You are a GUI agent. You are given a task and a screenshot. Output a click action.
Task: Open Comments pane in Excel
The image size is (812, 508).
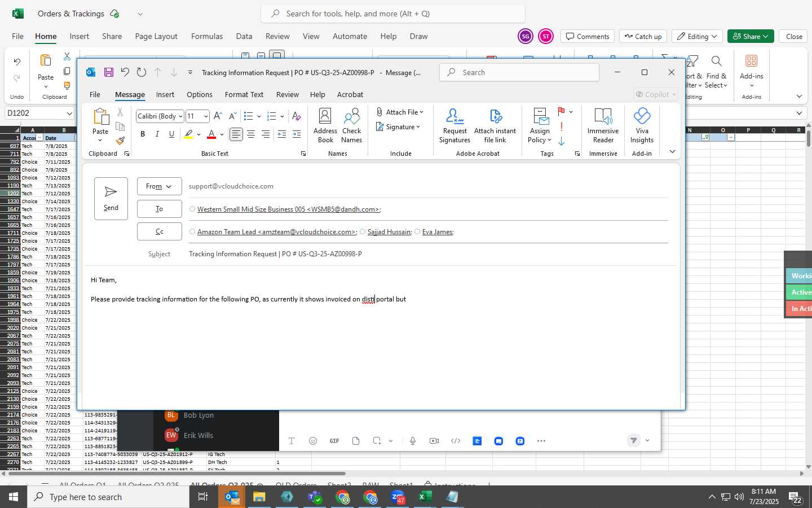point(588,36)
